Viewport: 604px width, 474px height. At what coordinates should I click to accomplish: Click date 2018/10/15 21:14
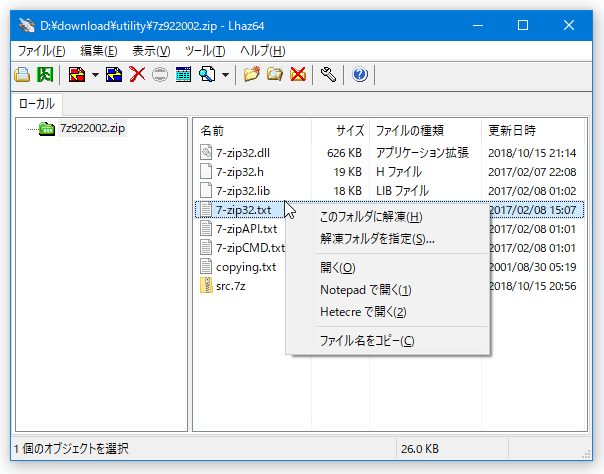[x=532, y=153]
